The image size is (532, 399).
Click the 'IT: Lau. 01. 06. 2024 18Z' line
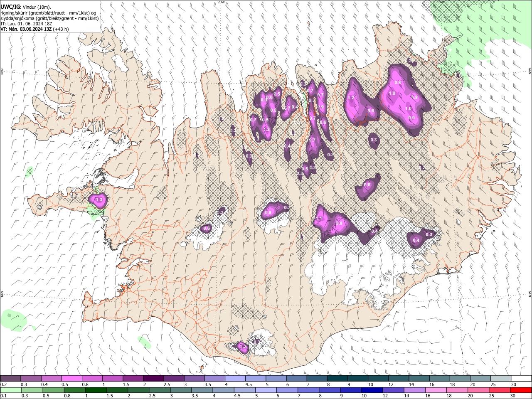26,24
